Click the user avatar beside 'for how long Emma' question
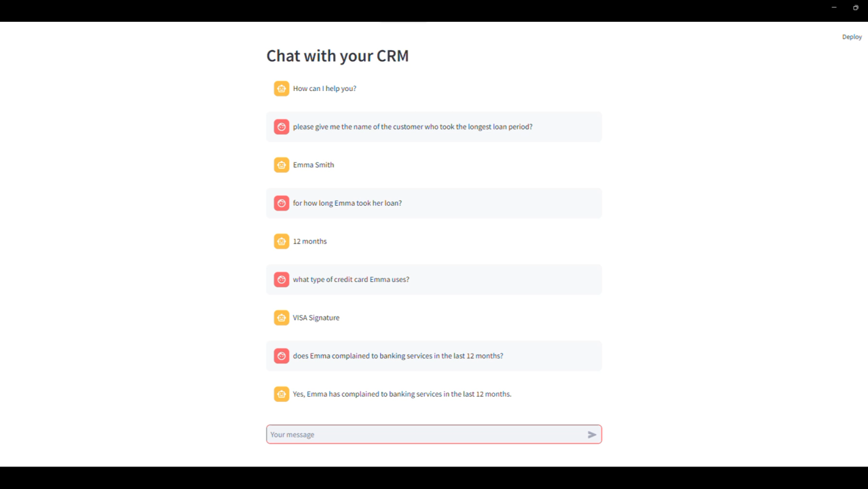This screenshot has width=868, height=489. [282, 203]
